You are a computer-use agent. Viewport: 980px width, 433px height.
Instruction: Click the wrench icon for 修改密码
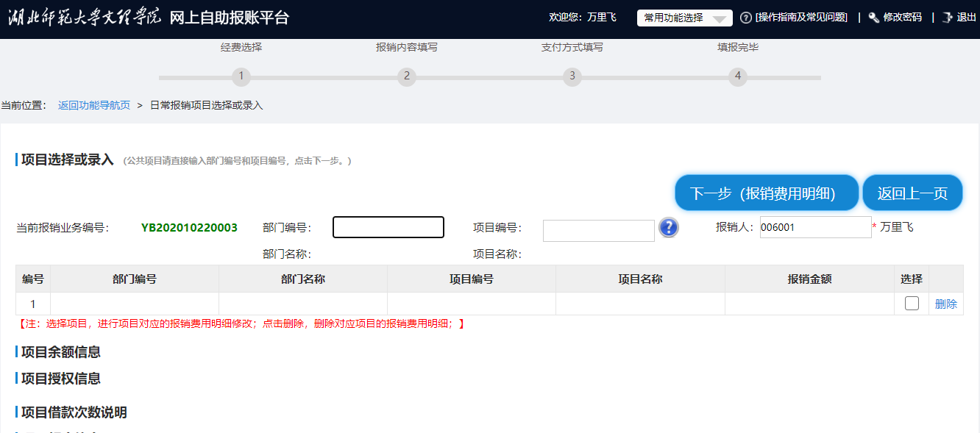point(874,18)
